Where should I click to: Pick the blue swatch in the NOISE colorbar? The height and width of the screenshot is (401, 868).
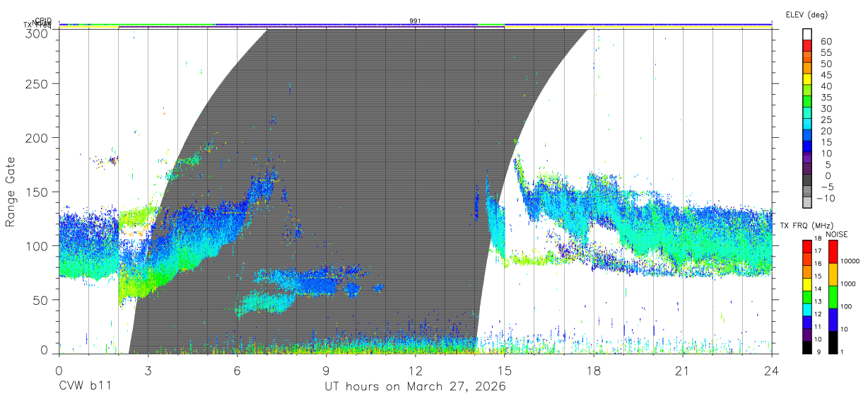pos(833,320)
